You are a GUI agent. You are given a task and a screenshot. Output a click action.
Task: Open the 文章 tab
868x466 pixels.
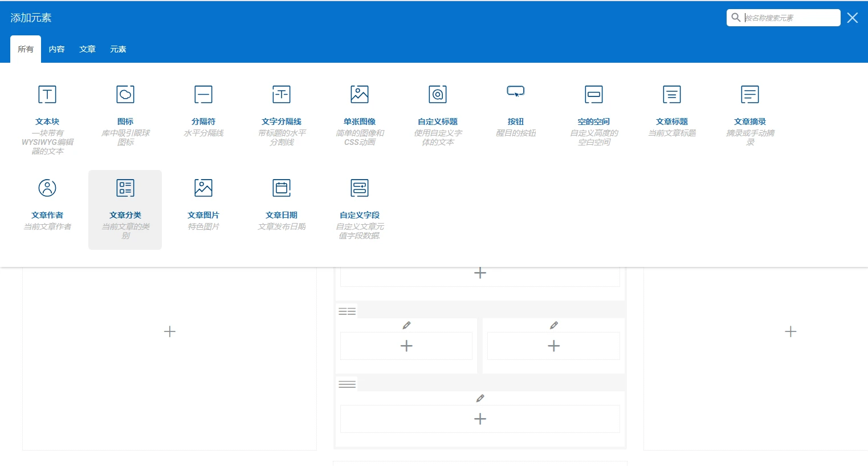click(87, 49)
